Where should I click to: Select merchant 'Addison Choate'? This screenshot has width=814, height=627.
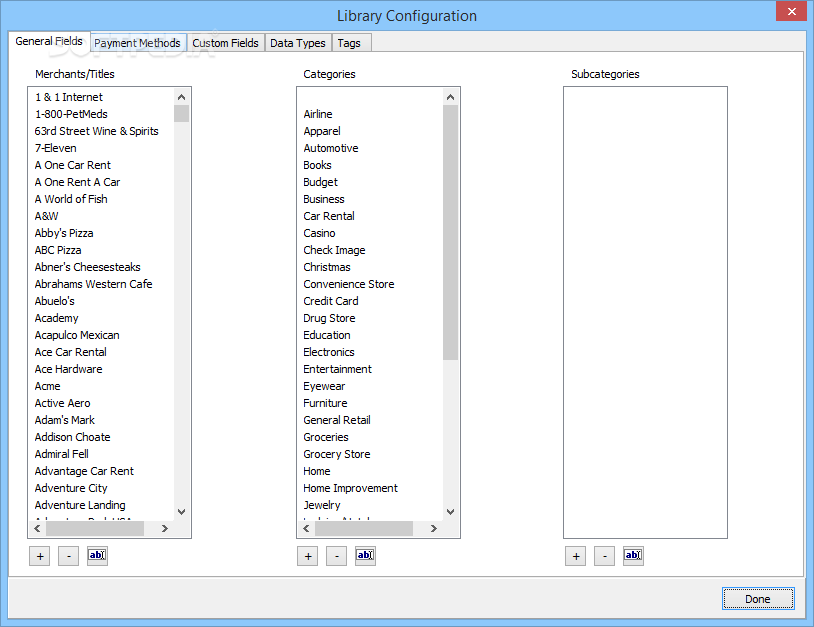73,437
